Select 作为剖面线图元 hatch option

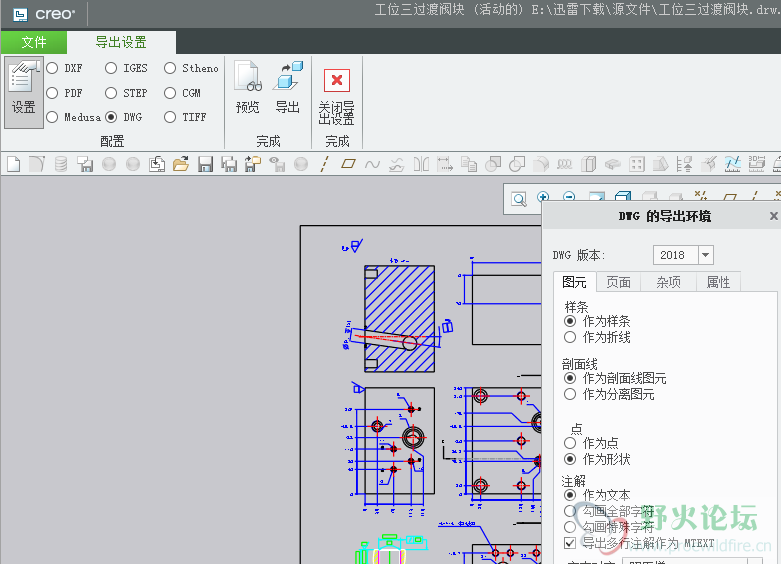[x=570, y=378]
